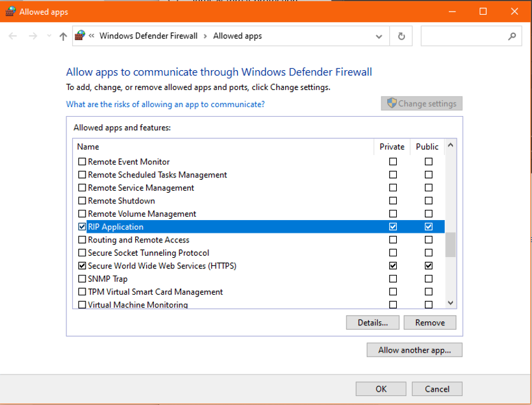
Task: Select the Remote Service Management row text
Action: point(141,188)
